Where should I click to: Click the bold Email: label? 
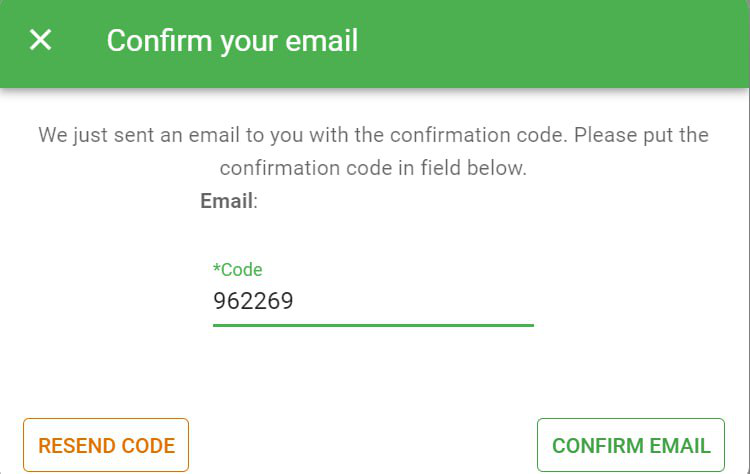[x=229, y=201]
